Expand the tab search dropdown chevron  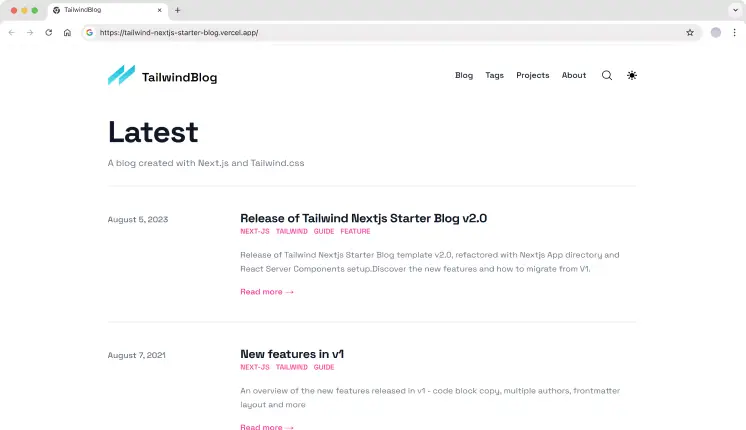(735, 10)
